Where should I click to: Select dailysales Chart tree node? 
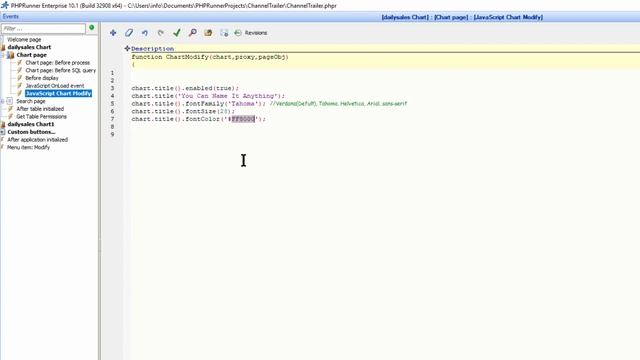29,47
